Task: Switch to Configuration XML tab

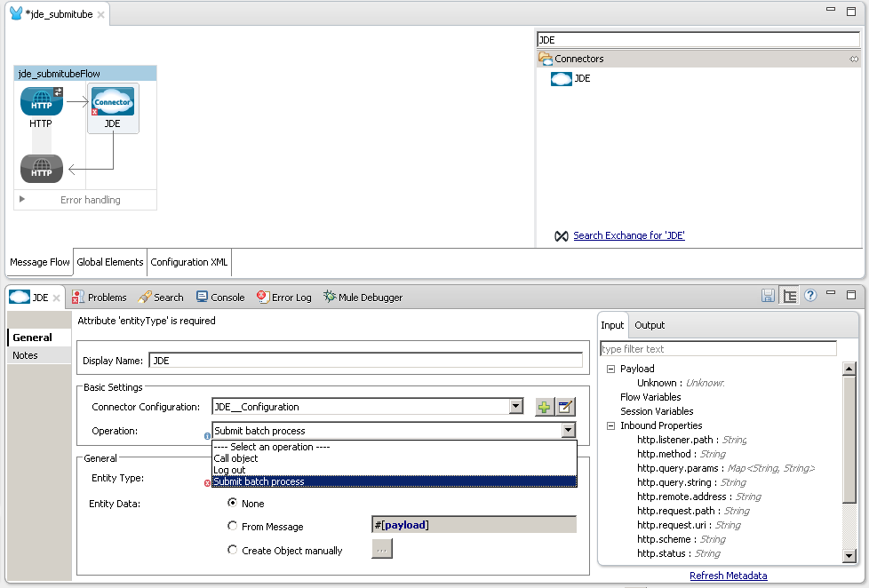Action: click(x=189, y=262)
